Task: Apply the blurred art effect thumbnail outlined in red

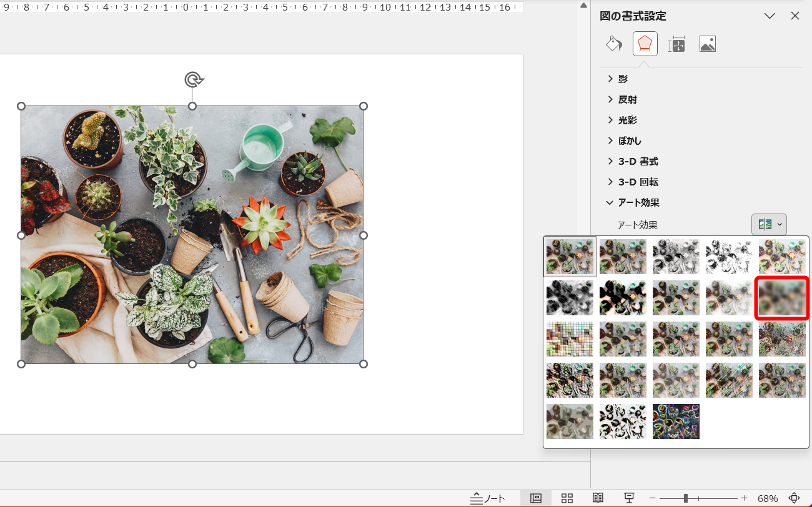Action: (x=782, y=299)
